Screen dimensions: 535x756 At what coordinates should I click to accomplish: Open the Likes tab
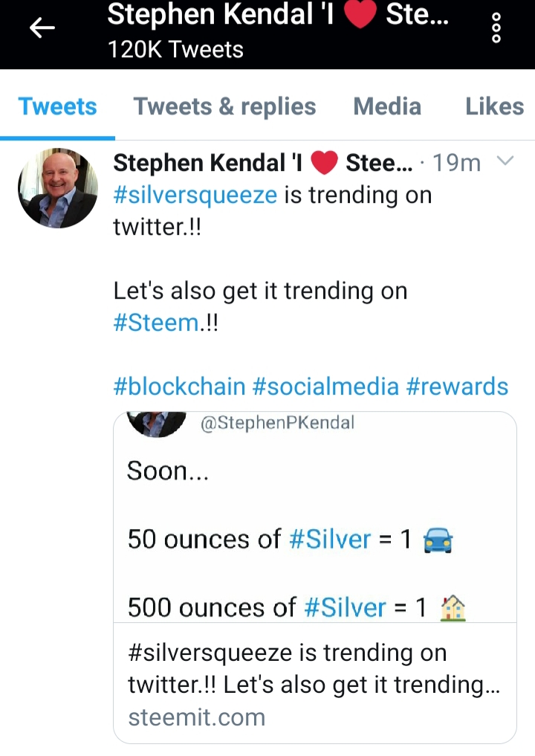coord(495,106)
